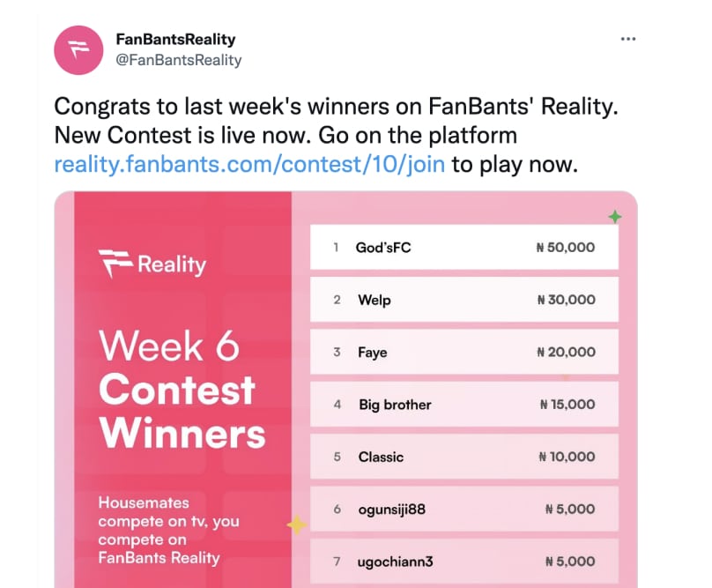The image size is (712, 588).
Task: Select the Faye third place row
Action: [464, 352]
